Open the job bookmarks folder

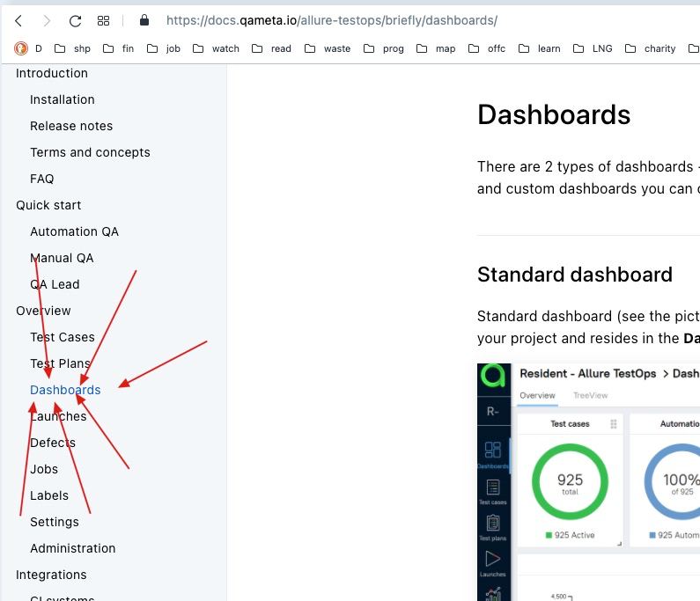tap(164, 48)
